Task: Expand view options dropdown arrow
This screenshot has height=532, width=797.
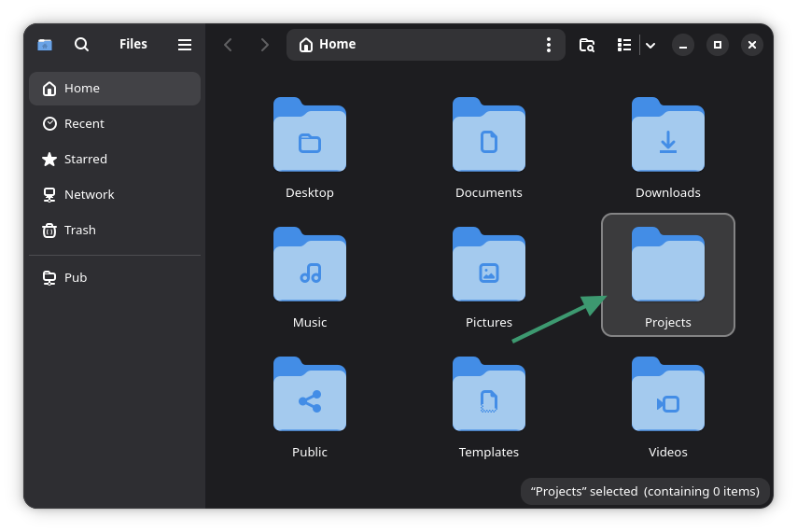Action: tap(650, 45)
